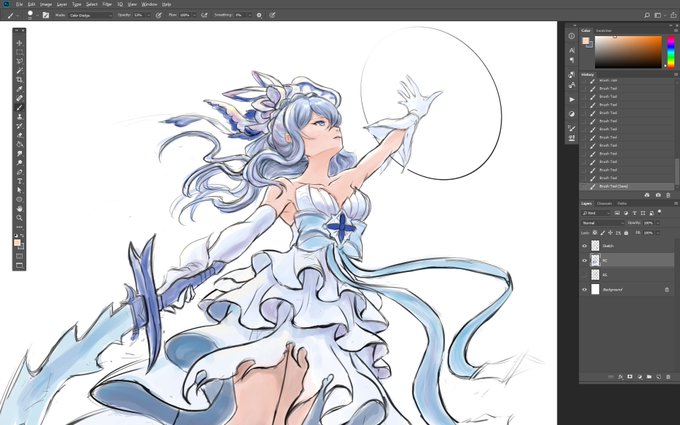Screen dimensions: 680x425
Task: Change the screen mode from the toolbox
Action: [19, 265]
